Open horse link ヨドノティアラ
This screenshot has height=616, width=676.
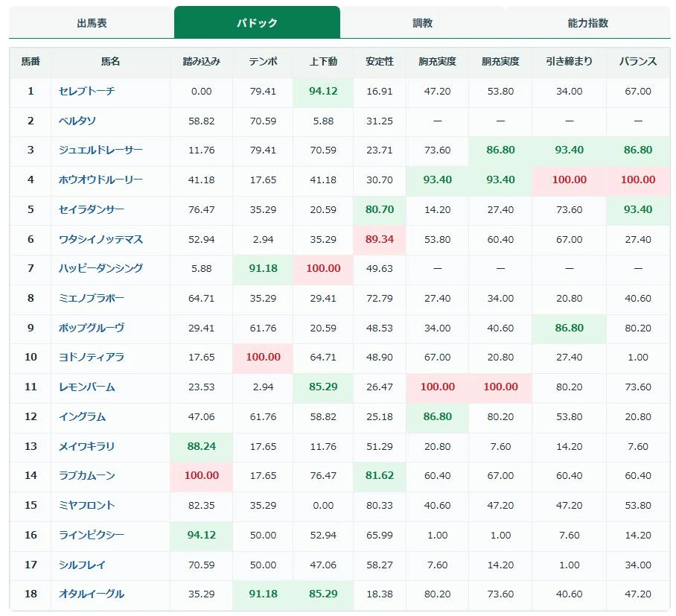pos(92,358)
